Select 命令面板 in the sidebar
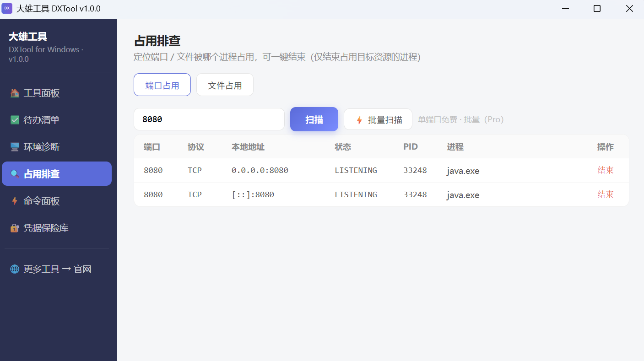The height and width of the screenshot is (361, 644). [57, 201]
